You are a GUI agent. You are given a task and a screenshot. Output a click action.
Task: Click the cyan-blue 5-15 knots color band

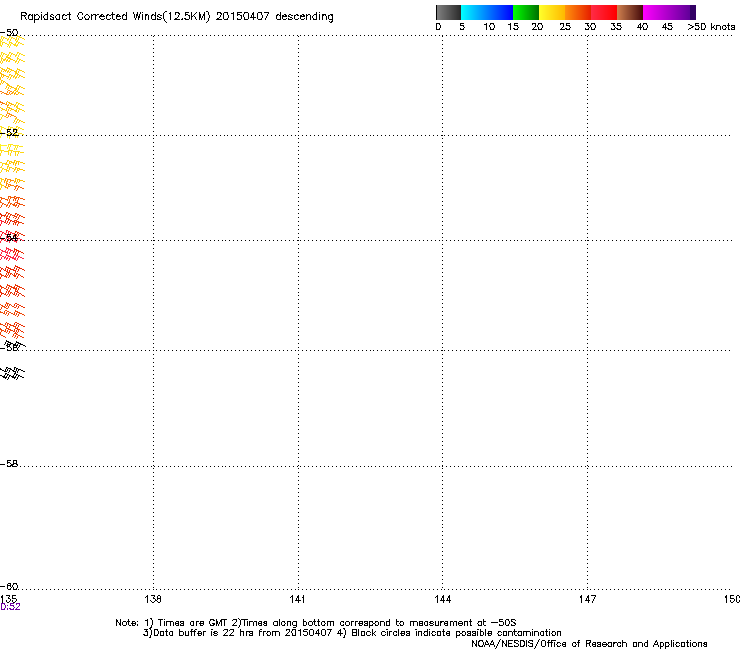(487, 12)
